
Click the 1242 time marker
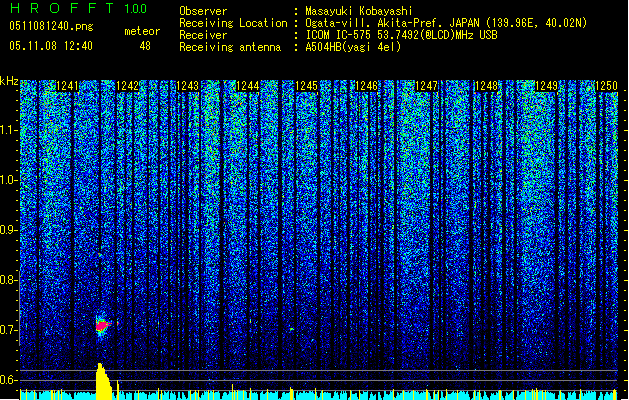[x=127, y=86]
